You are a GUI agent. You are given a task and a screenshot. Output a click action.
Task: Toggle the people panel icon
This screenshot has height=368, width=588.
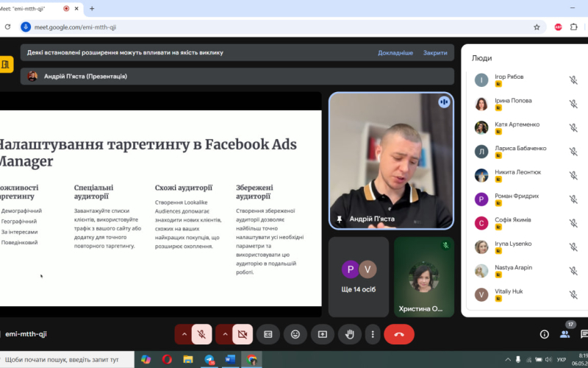click(x=564, y=334)
